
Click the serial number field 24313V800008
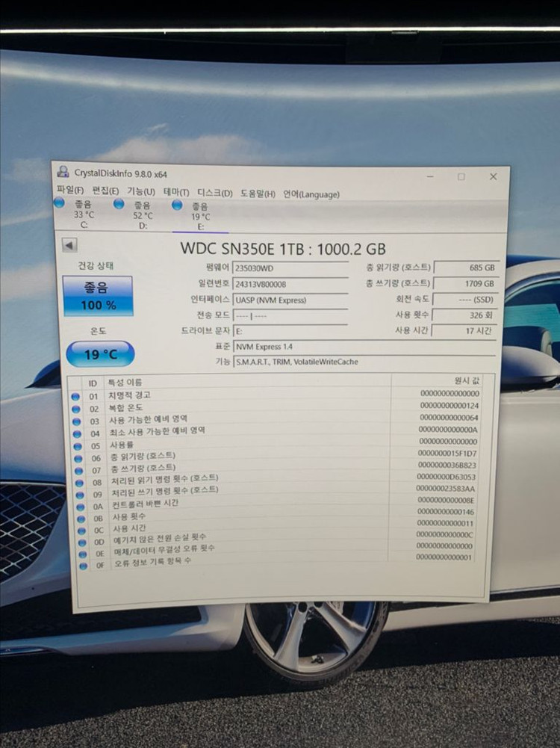point(290,284)
